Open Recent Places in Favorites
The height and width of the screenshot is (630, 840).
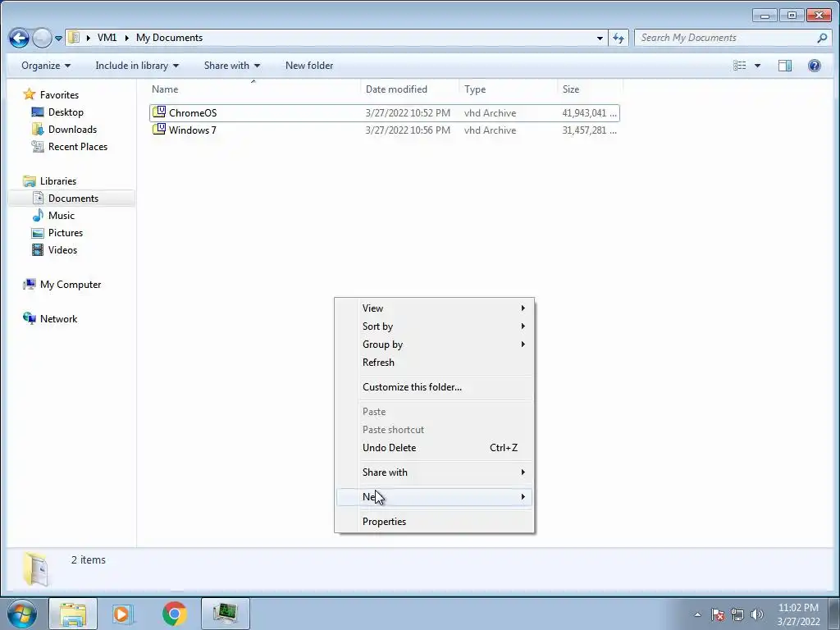point(78,146)
